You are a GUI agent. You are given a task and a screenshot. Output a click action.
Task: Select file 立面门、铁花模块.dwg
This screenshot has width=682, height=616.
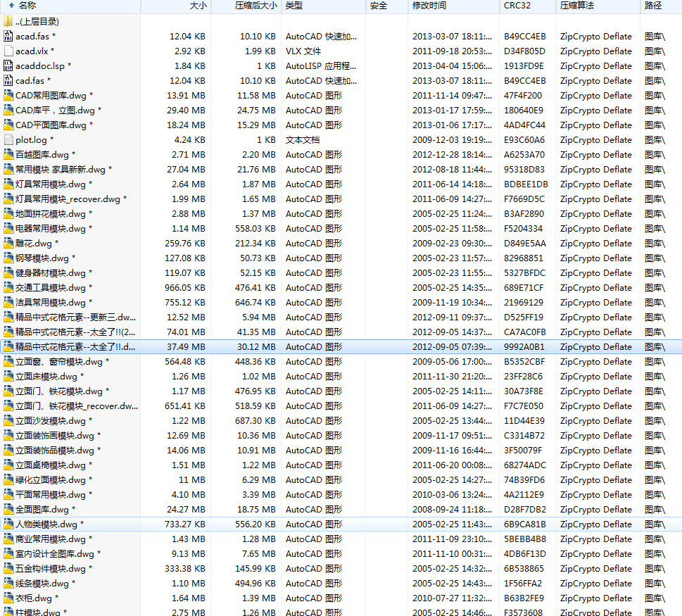62,391
